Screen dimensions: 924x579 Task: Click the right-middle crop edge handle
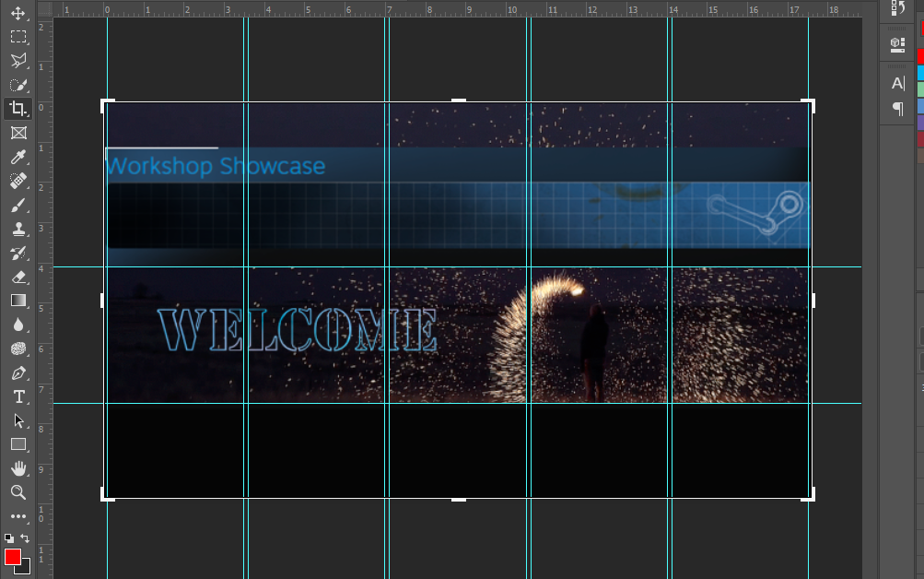(x=813, y=301)
